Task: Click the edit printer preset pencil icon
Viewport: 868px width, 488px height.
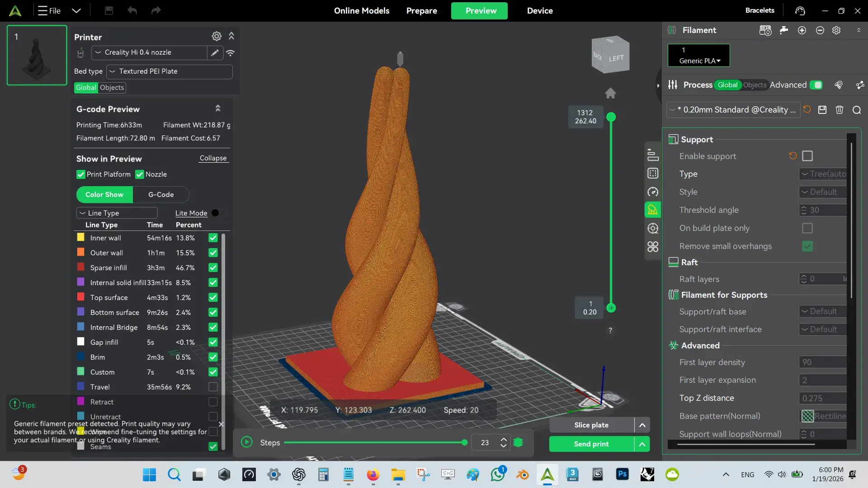Action: click(x=215, y=52)
